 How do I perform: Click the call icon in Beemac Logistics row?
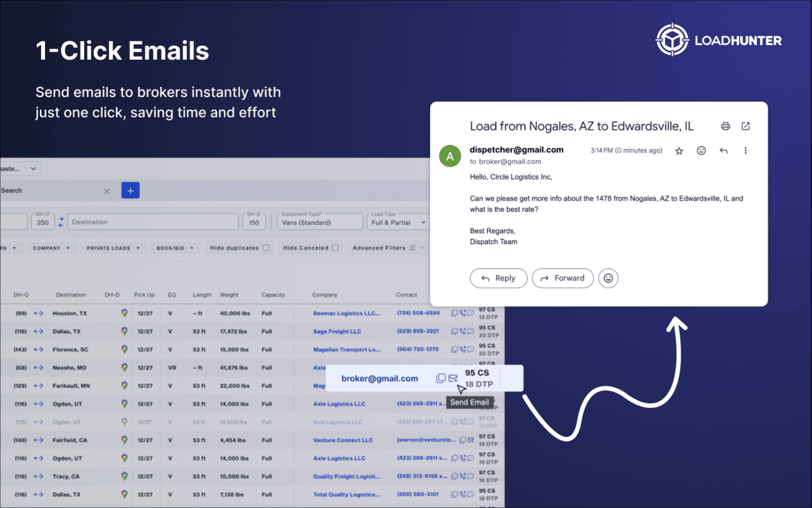point(462,313)
